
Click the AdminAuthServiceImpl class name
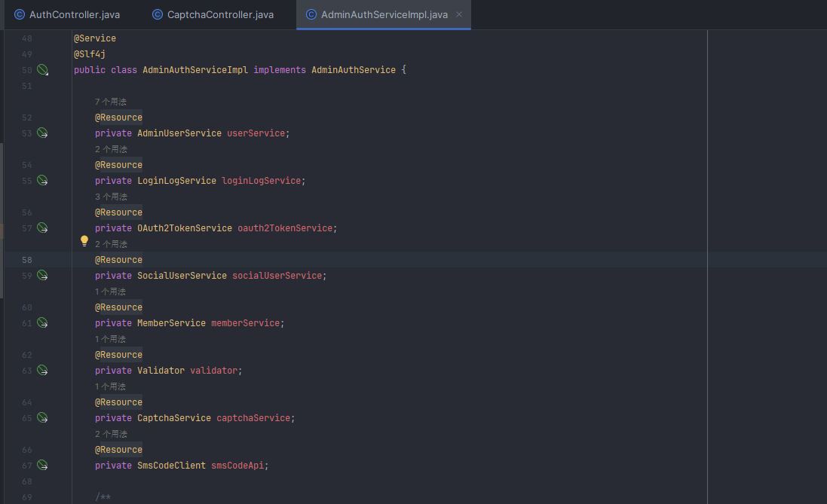pyautogui.click(x=195, y=70)
